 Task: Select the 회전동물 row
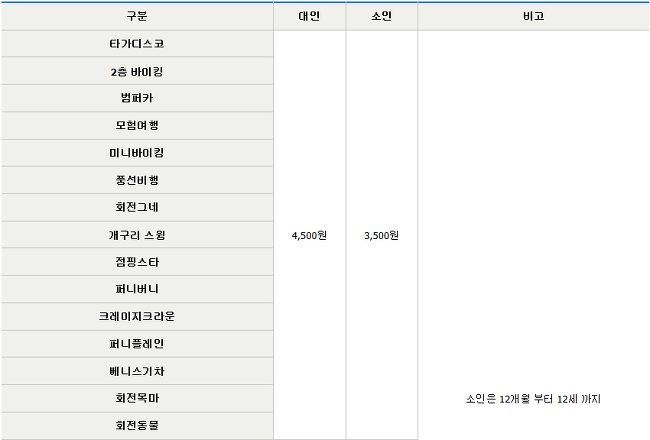tap(137, 425)
